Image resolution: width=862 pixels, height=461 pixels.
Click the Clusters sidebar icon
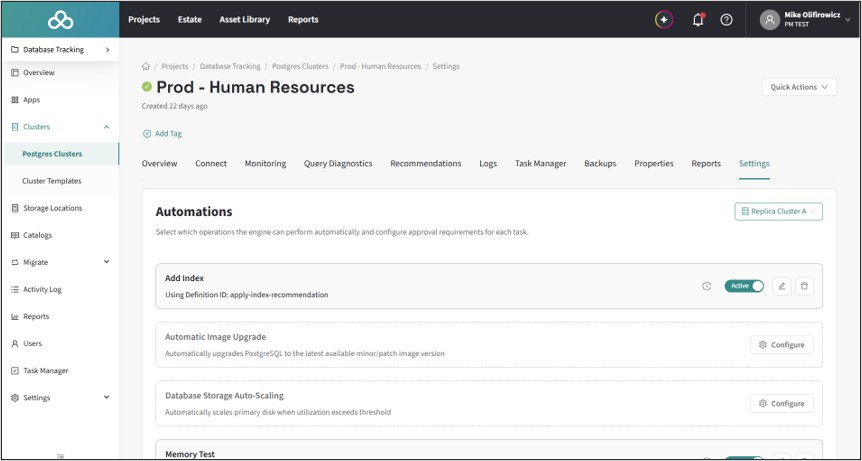coord(15,127)
